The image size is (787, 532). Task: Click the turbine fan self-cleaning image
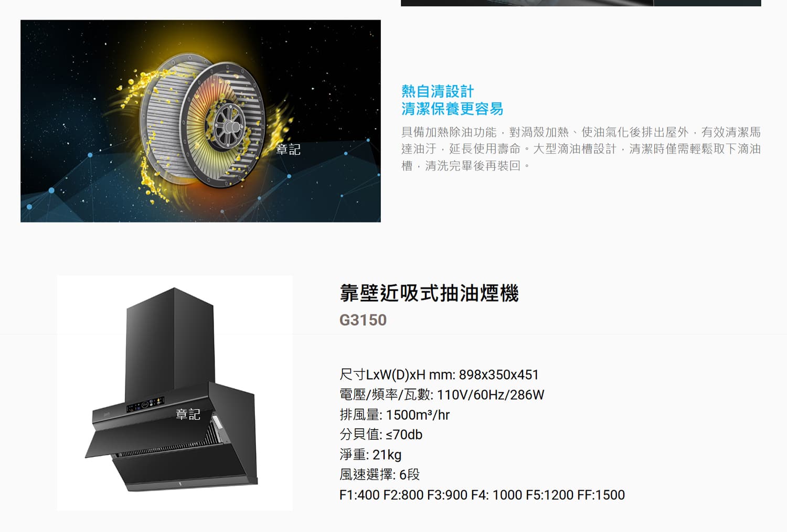click(x=200, y=121)
